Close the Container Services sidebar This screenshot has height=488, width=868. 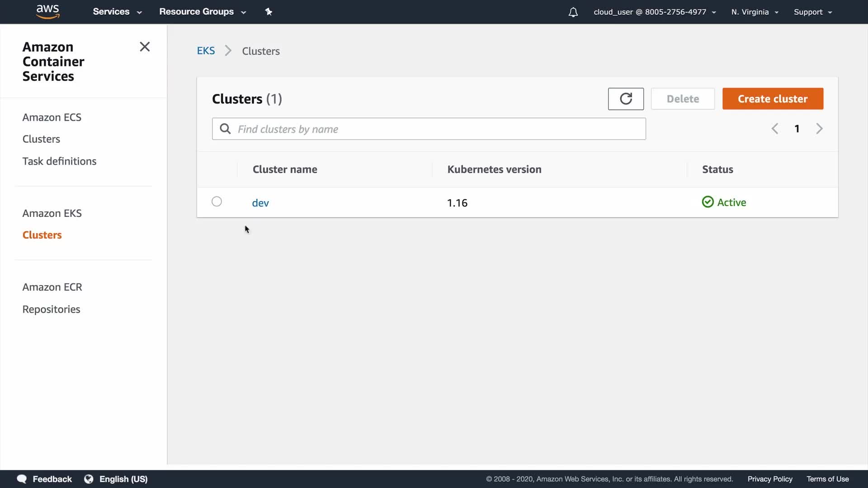[x=145, y=47]
